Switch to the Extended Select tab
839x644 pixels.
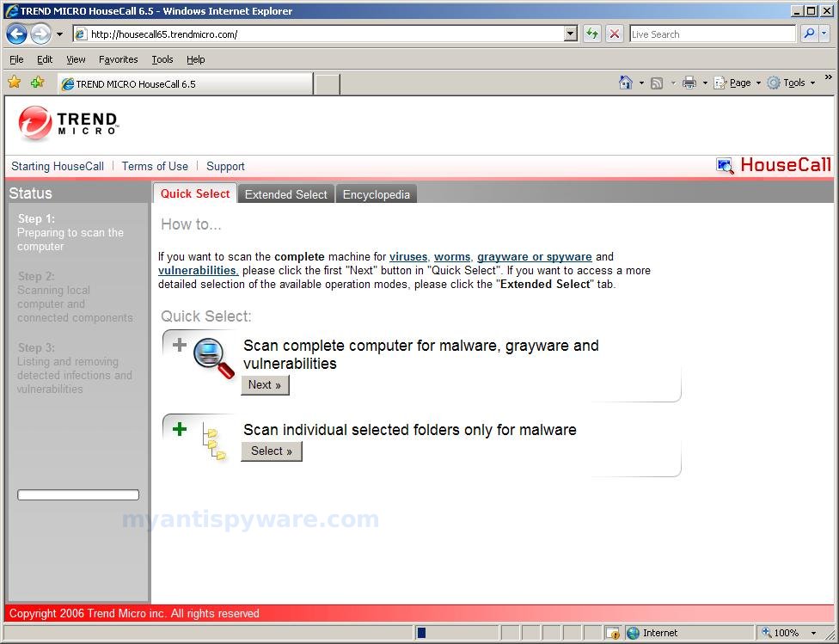click(285, 194)
